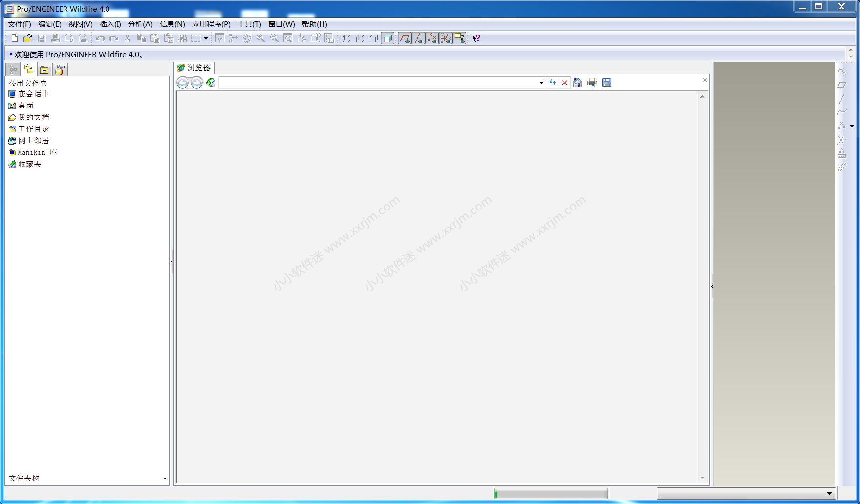Open the 分析(A) menu

[x=140, y=24]
